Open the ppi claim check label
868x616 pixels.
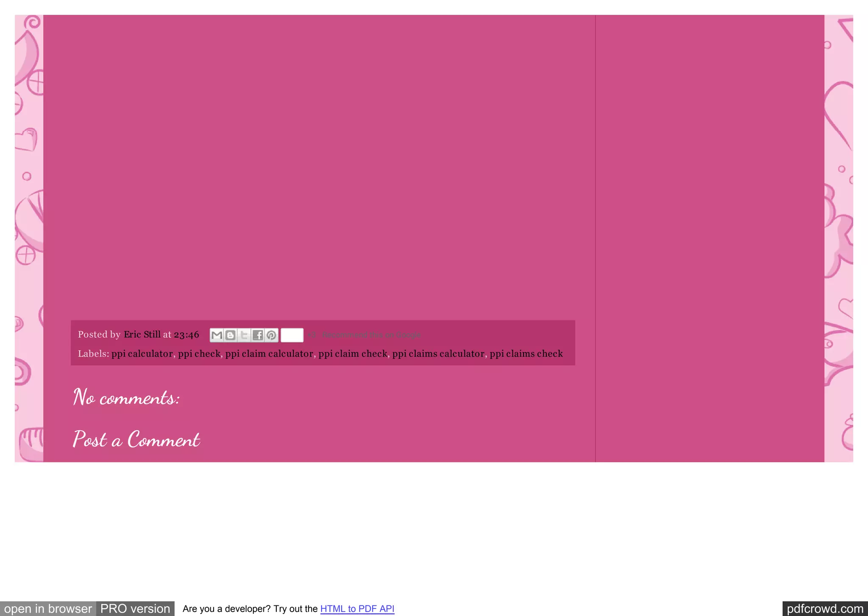point(353,354)
